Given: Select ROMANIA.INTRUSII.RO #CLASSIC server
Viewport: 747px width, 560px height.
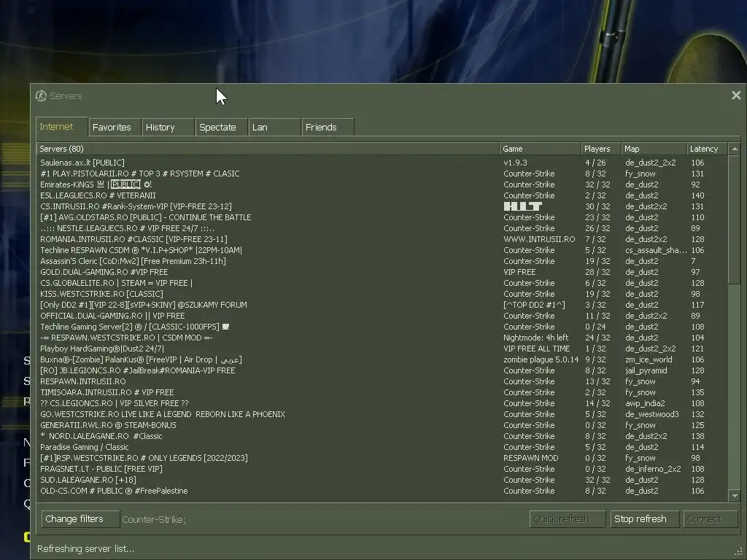Looking at the screenshot, I should [x=382, y=239].
